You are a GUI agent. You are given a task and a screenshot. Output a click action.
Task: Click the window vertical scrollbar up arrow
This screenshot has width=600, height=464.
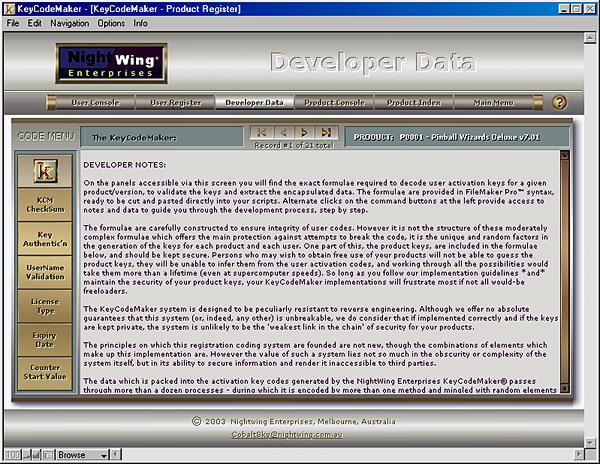(590, 37)
